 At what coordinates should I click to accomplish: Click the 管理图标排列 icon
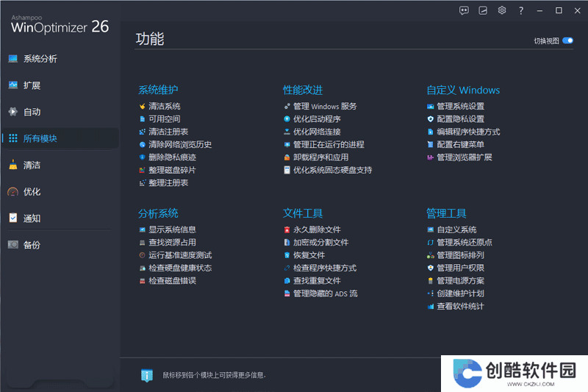coord(431,255)
